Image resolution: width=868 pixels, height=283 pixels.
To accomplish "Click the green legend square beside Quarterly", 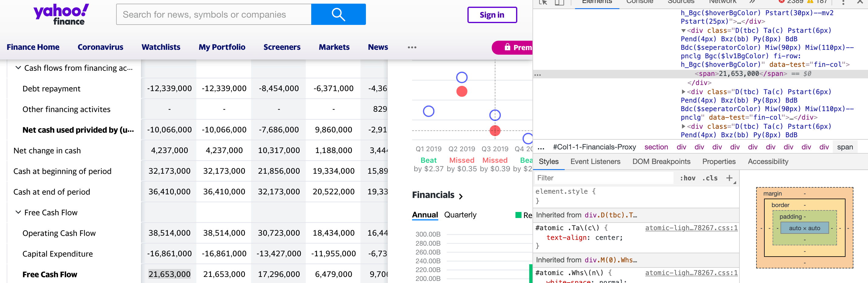I will (x=518, y=215).
